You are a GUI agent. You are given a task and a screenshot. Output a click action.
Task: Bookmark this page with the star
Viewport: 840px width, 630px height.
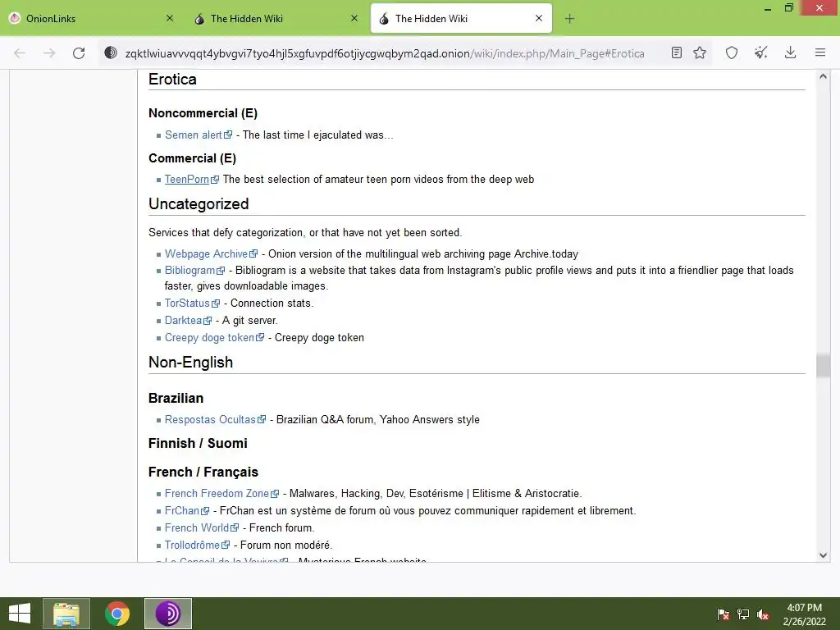pyautogui.click(x=700, y=52)
